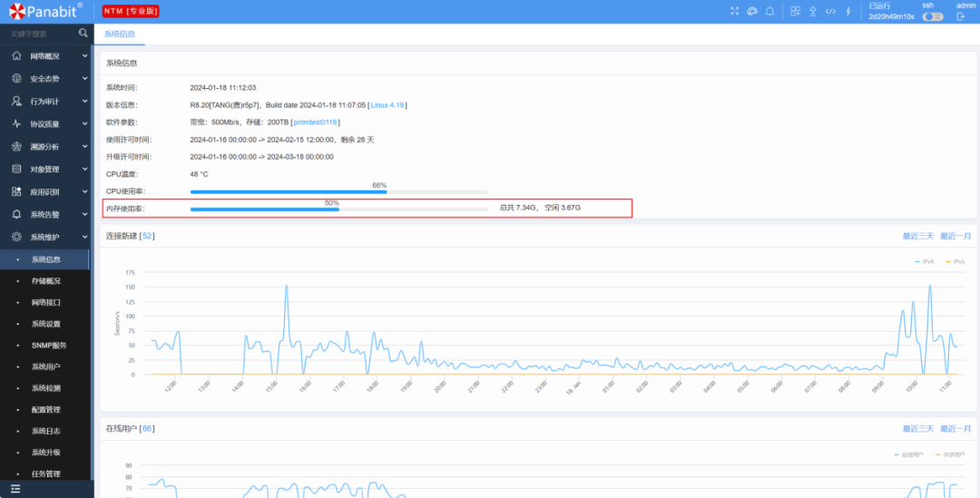Screen dimensions: 980x498
Task: Open 系统检测 in sidebar
Action: pos(45,388)
